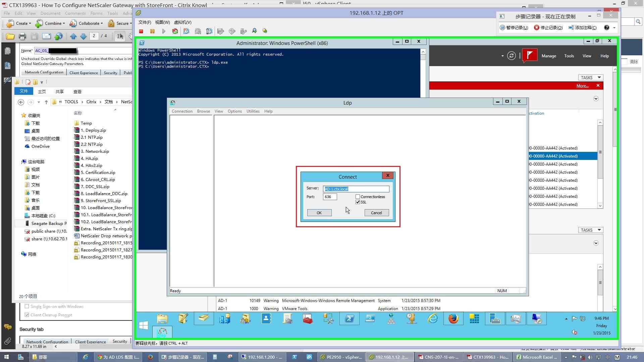Click the Acrobat Open folder icon
644x362 pixels.
coord(10,36)
